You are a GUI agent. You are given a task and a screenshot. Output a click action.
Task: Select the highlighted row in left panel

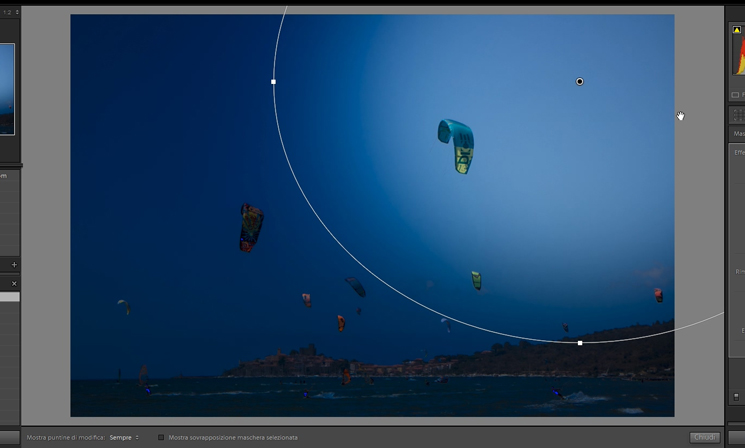[x=10, y=297]
